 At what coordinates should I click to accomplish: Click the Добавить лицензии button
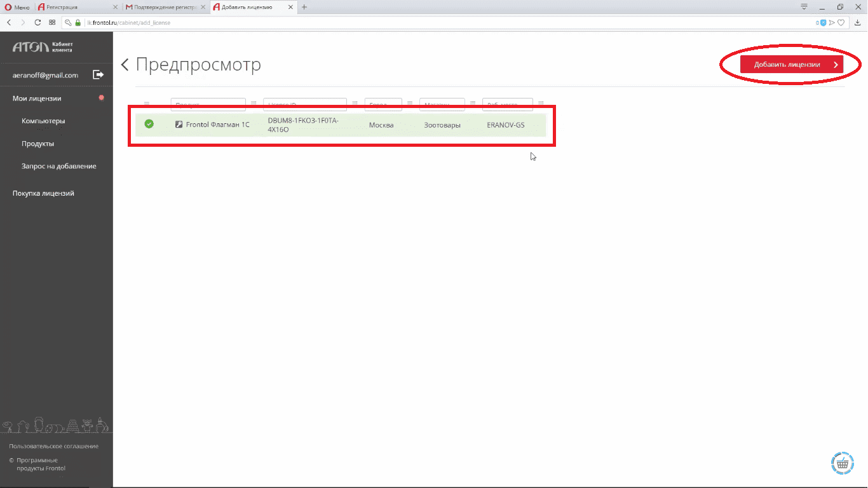pyautogui.click(x=792, y=64)
